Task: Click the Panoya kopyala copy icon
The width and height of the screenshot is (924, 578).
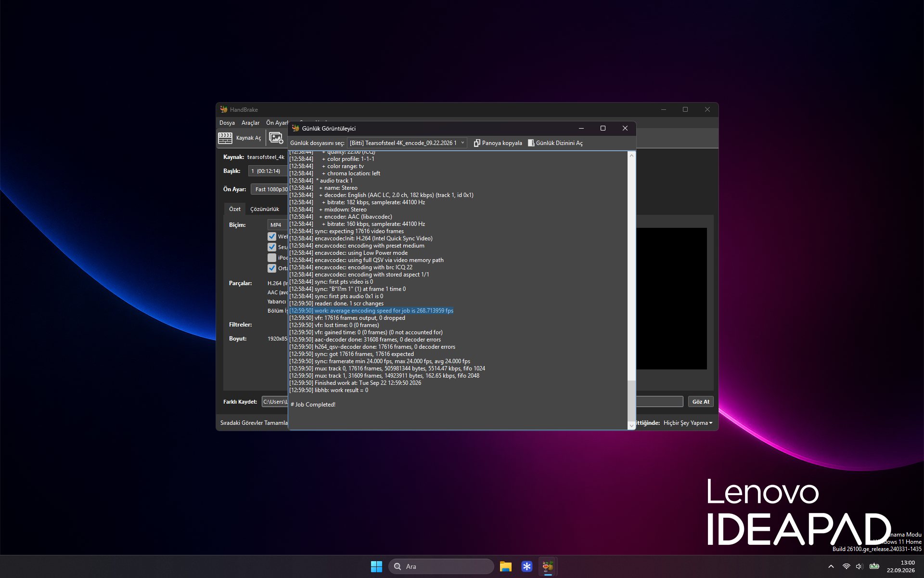Action: [x=477, y=143]
